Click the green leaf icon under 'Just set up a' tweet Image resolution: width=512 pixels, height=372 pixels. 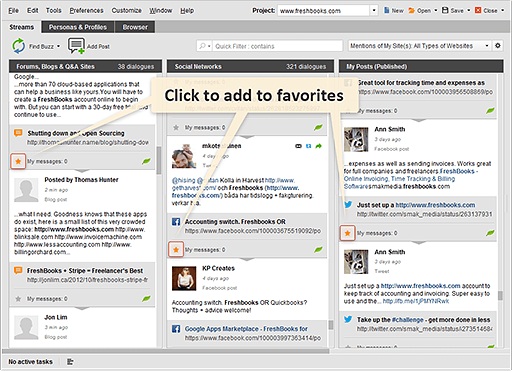pyautogui.click(x=490, y=233)
